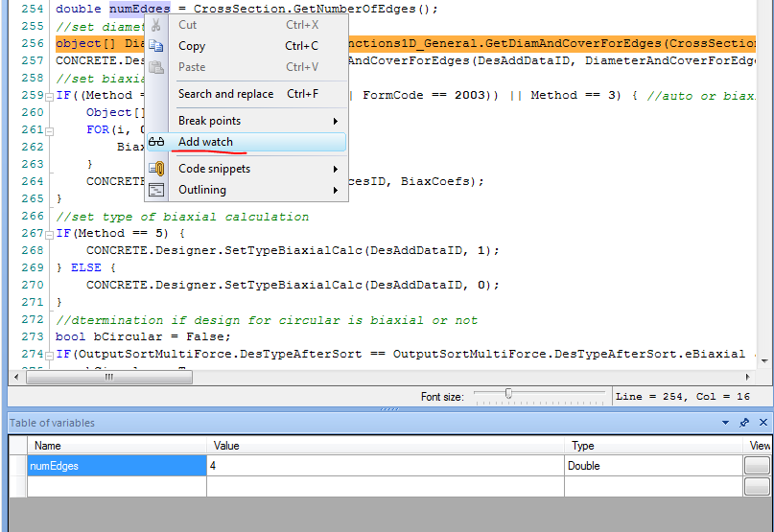Image resolution: width=774 pixels, height=532 pixels.
Task: Pin the Table of variables panel
Action: (x=744, y=423)
